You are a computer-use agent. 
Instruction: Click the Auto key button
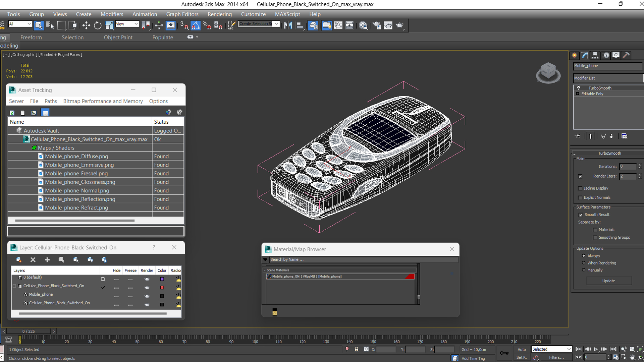522,349
